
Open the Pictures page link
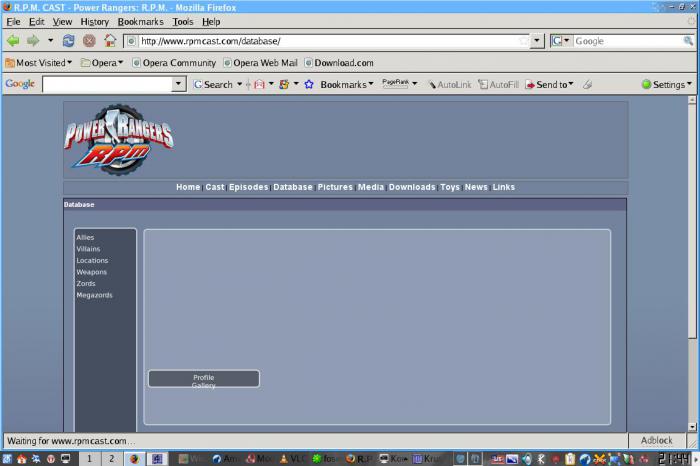[x=335, y=187]
